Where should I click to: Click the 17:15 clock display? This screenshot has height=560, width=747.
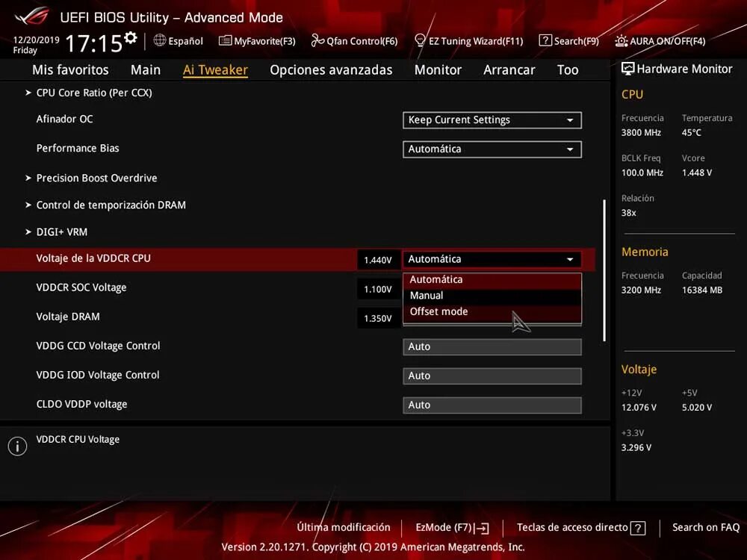(94, 43)
